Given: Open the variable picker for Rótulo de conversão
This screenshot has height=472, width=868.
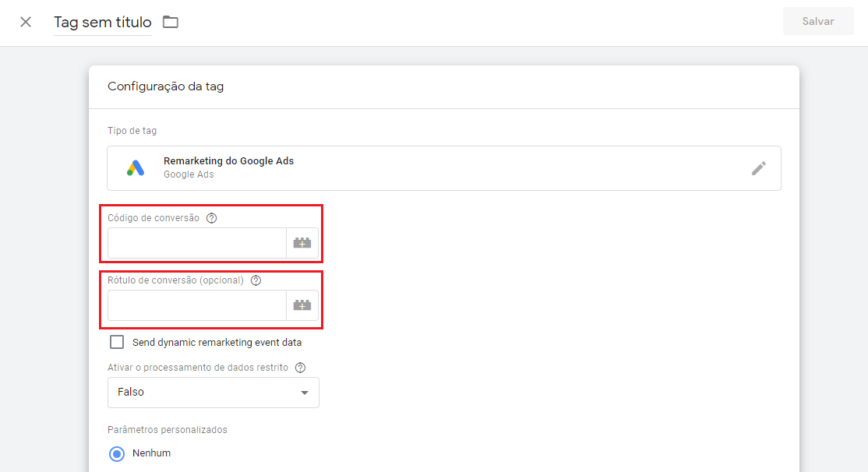Looking at the screenshot, I should pos(303,305).
